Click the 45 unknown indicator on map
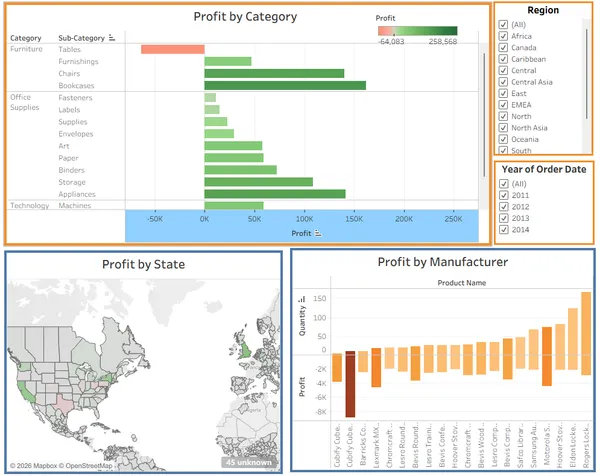 (x=249, y=462)
